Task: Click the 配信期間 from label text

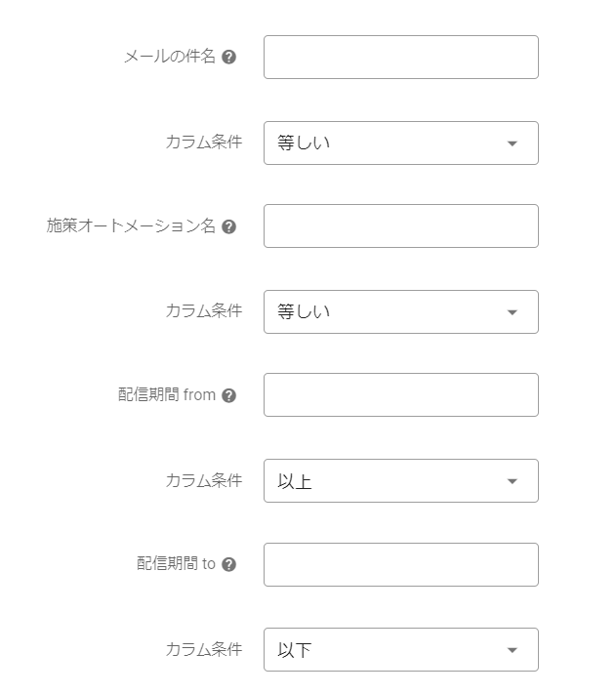Action: [166, 395]
